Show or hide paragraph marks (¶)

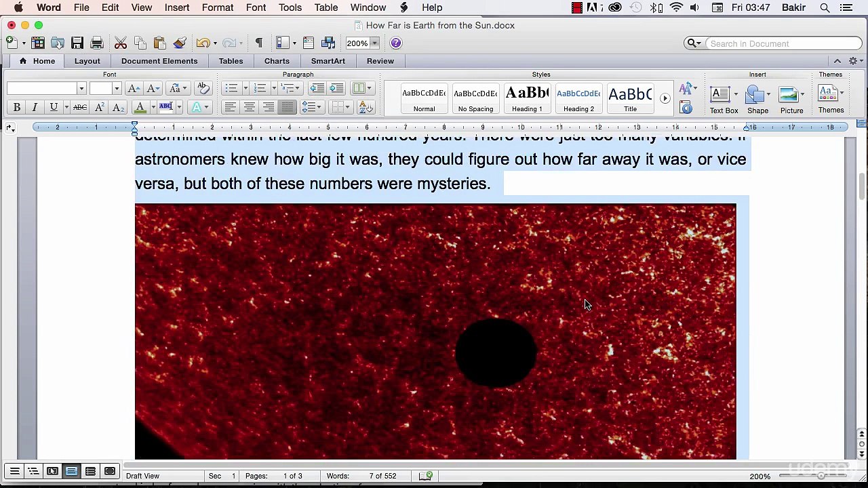point(258,43)
